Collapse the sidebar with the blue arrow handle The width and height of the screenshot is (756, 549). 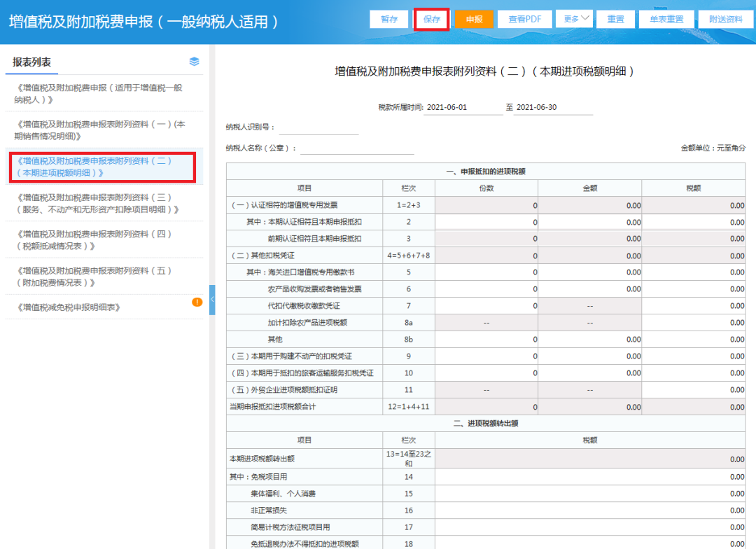[212, 300]
